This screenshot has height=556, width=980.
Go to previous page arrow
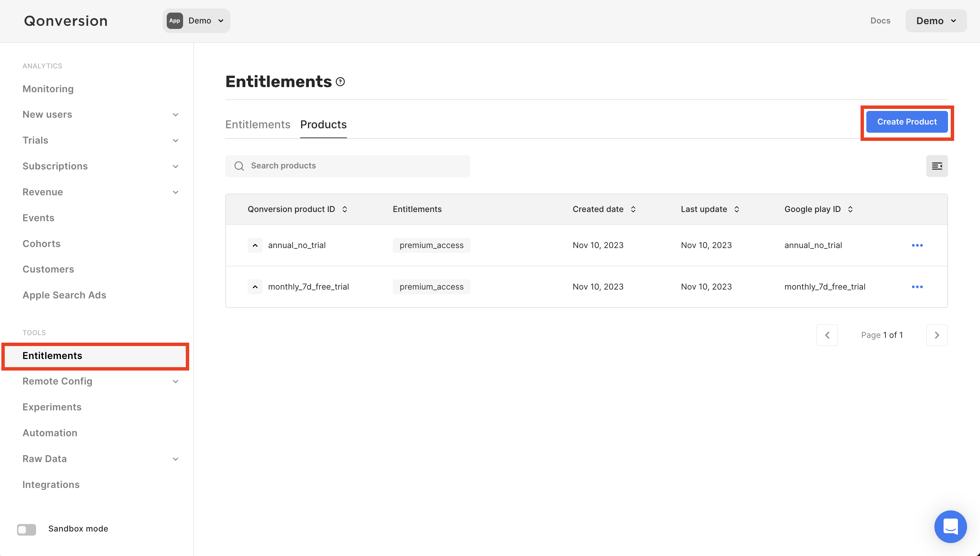pos(827,335)
